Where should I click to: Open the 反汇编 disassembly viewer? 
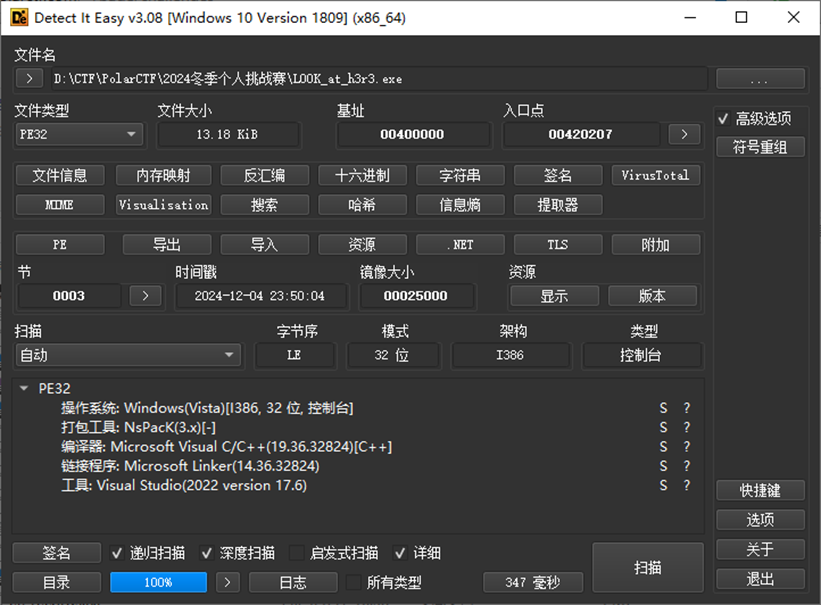(263, 175)
